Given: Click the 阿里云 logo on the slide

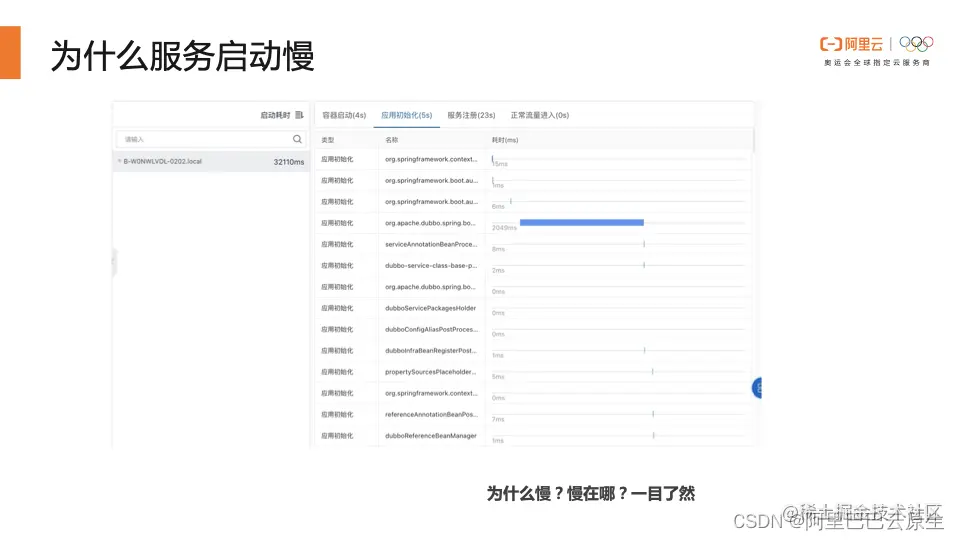Looking at the screenshot, I should click(851, 44).
